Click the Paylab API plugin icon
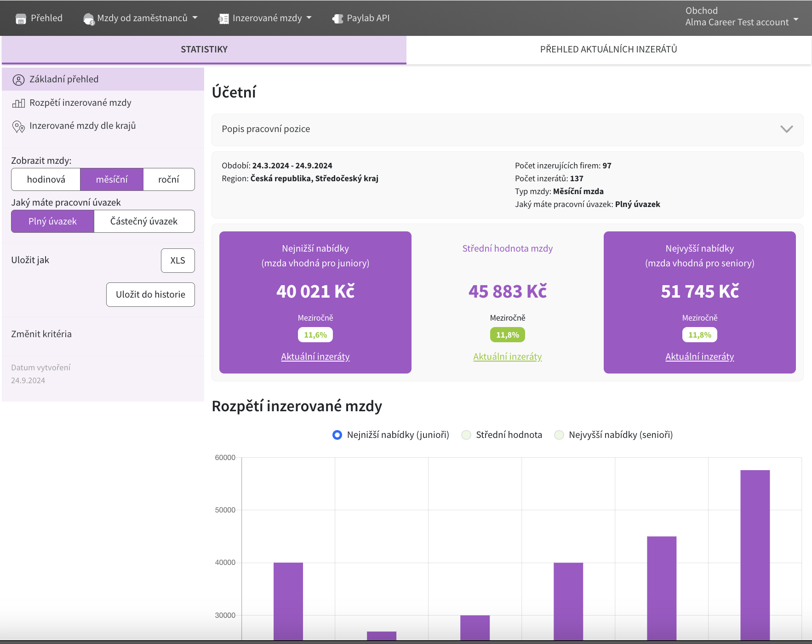The image size is (812, 644). pos(338,18)
